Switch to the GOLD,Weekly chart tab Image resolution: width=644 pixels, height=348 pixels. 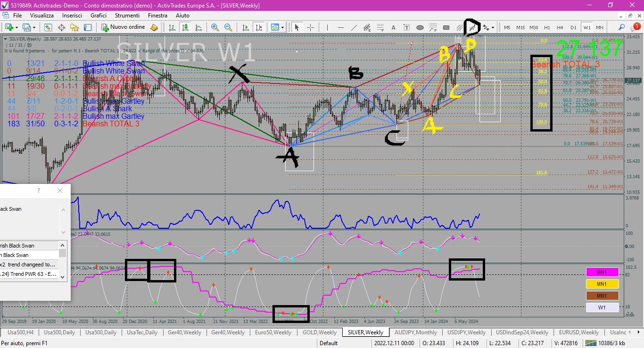pos(320,332)
